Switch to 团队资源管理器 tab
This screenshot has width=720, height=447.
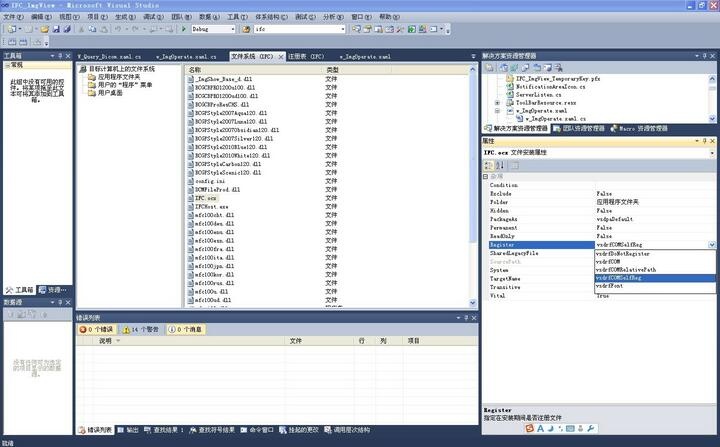[x=579, y=129]
